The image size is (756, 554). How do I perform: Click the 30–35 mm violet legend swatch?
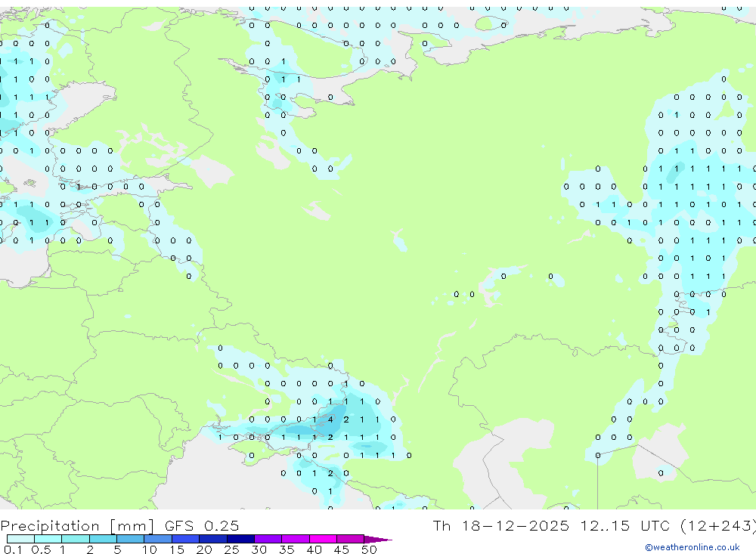click(268, 539)
